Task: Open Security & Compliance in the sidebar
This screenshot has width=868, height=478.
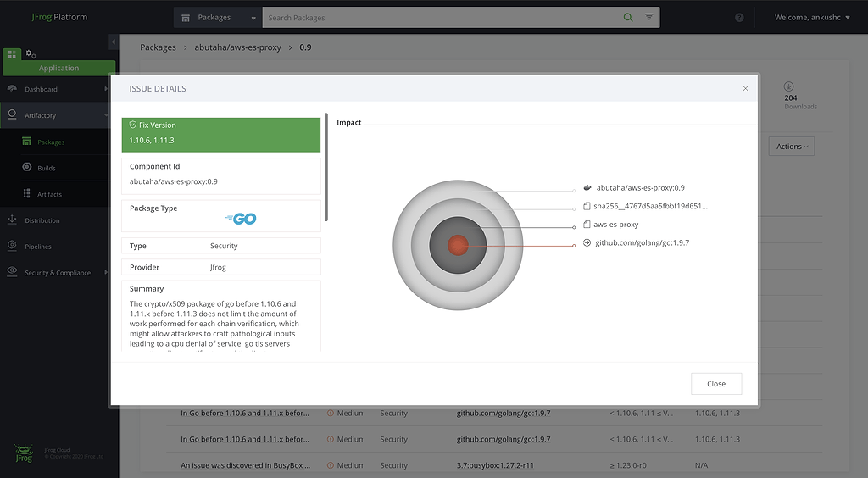Action: point(58,273)
